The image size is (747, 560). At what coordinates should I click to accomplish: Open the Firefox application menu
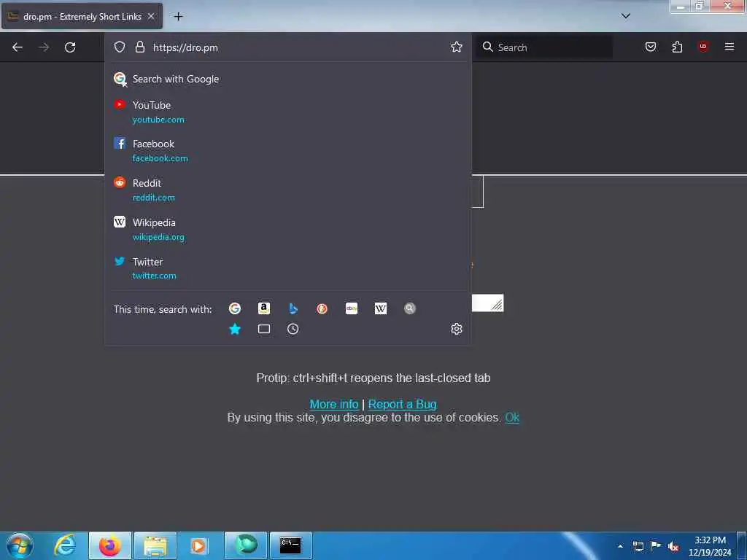coord(729,47)
